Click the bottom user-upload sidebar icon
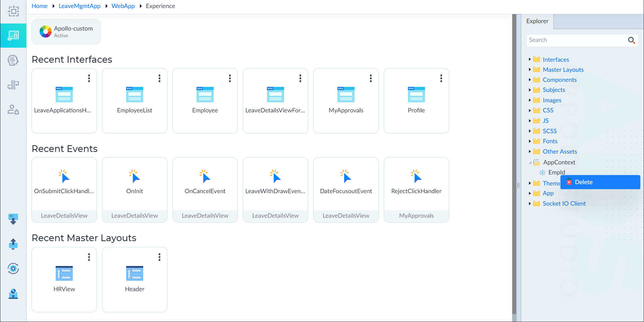The height and width of the screenshot is (322, 644). (13, 294)
